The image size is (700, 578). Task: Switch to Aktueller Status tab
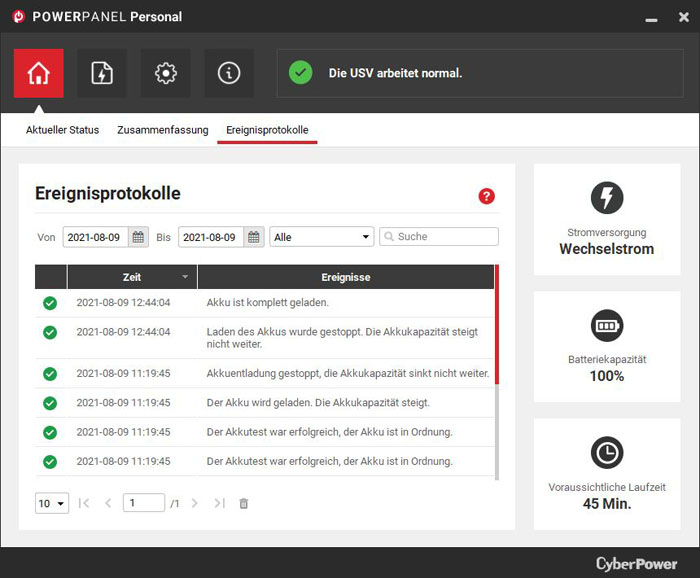pyautogui.click(x=62, y=130)
